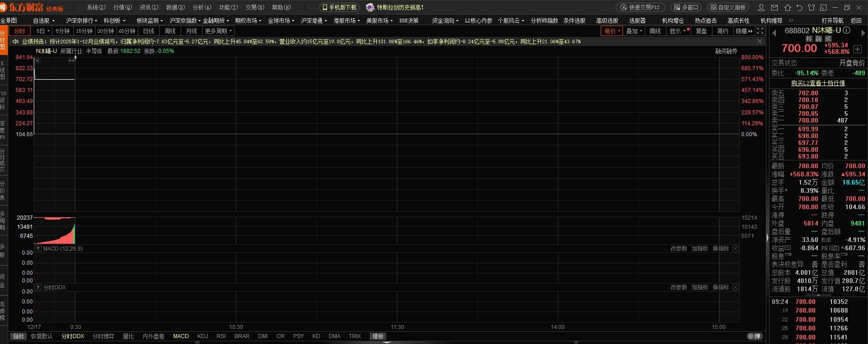Click the 快速交易F12 button
Image resolution: width=868 pixels, height=344 pixels.
640,8
